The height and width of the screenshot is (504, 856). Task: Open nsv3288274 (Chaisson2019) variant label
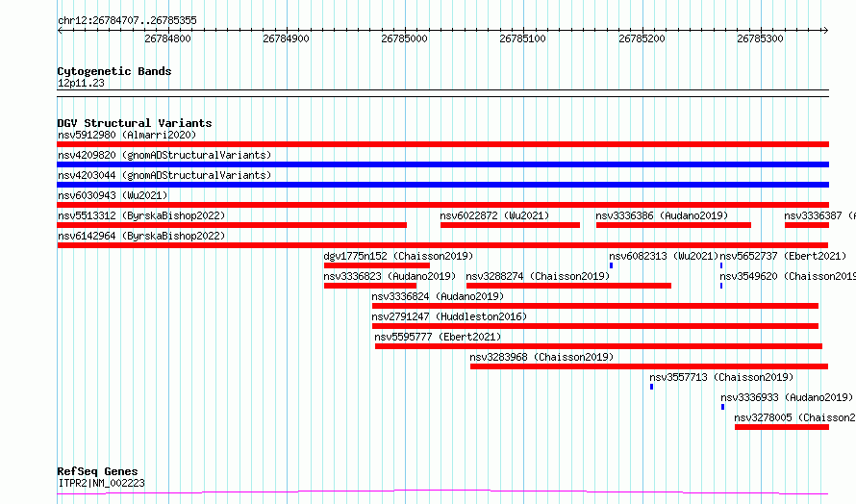pos(538,276)
